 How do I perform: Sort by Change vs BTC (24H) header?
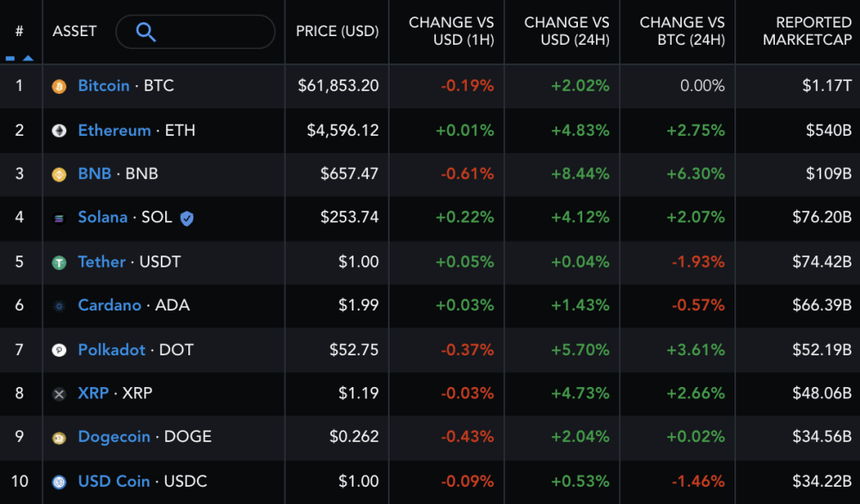click(x=682, y=31)
